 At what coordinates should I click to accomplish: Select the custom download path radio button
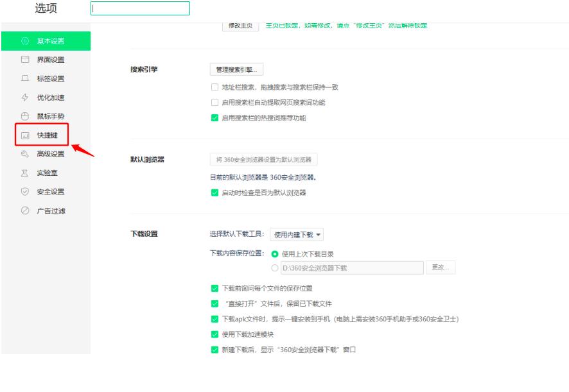(275, 268)
